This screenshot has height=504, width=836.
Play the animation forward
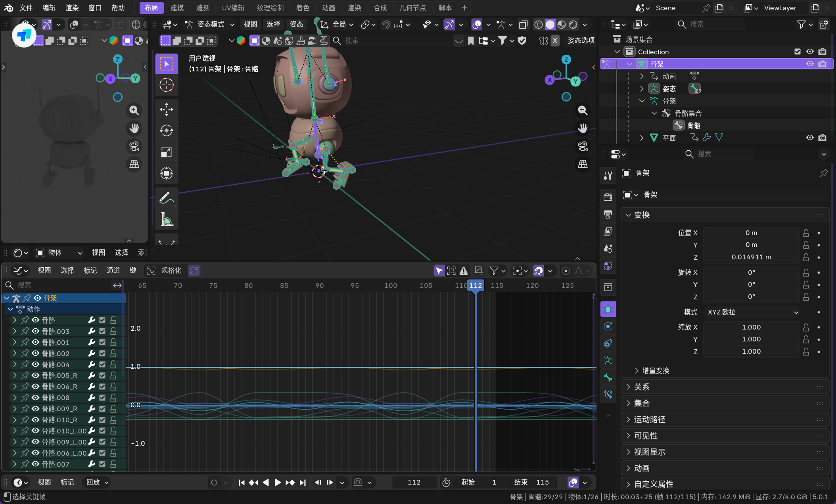click(278, 482)
